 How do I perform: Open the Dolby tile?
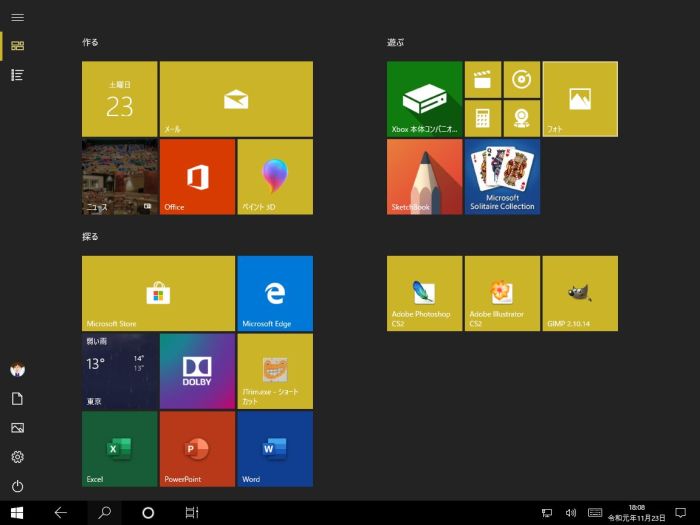197,371
